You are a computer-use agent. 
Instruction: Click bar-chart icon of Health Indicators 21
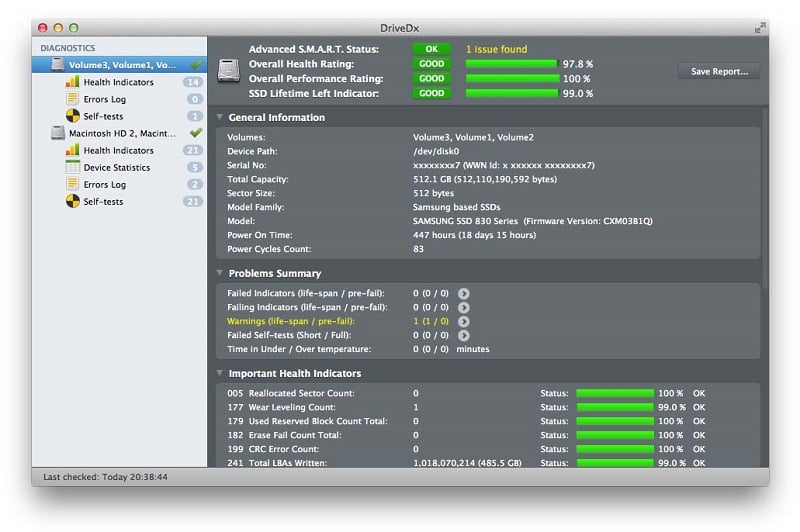tap(72, 150)
